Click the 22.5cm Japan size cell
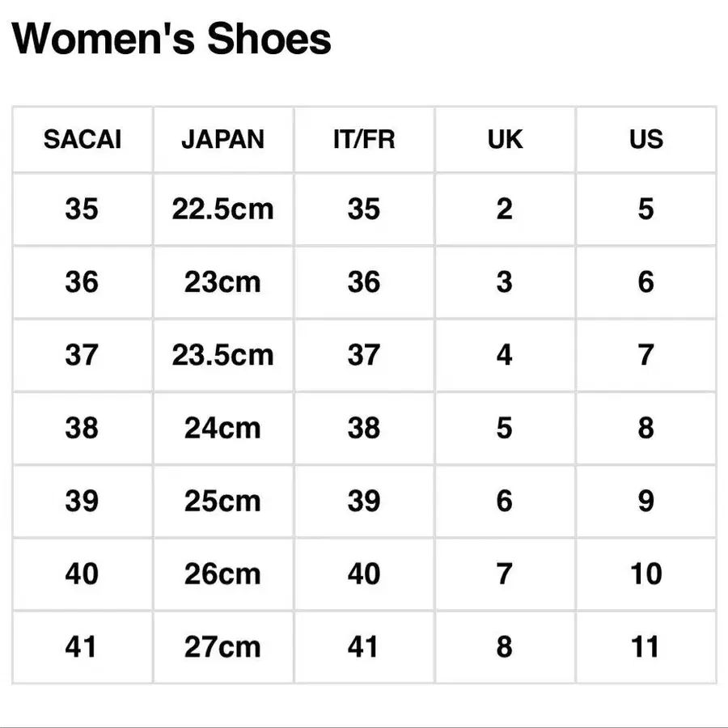The height and width of the screenshot is (728, 728). point(222,210)
